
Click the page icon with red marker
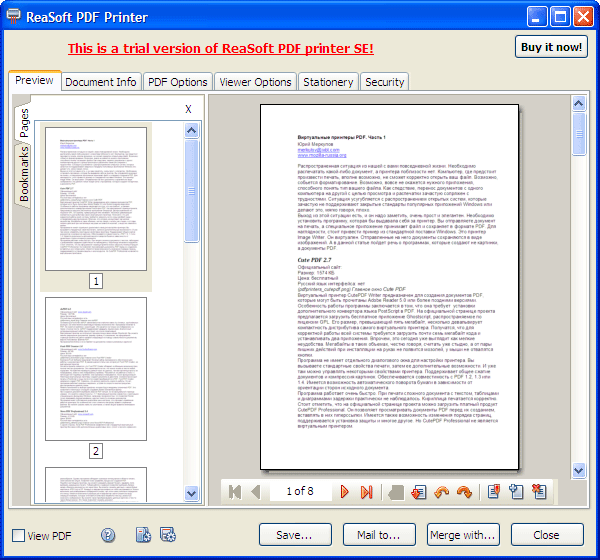coord(494,491)
